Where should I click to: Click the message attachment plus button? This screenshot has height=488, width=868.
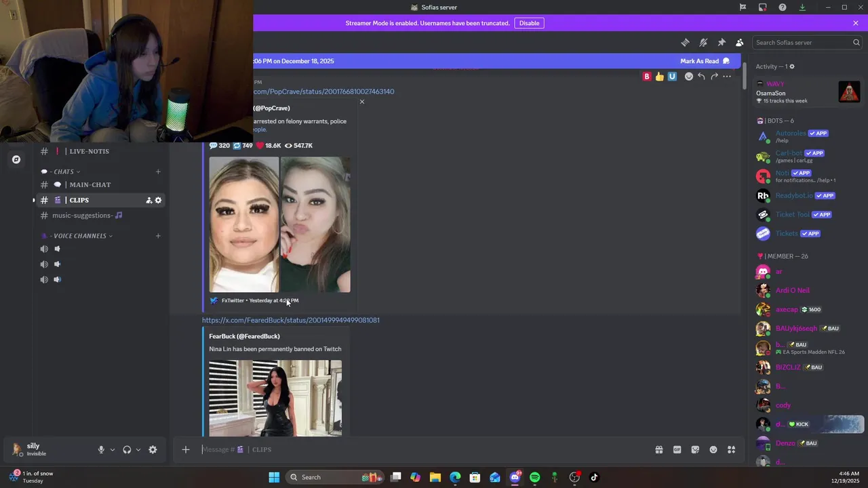[x=186, y=449]
